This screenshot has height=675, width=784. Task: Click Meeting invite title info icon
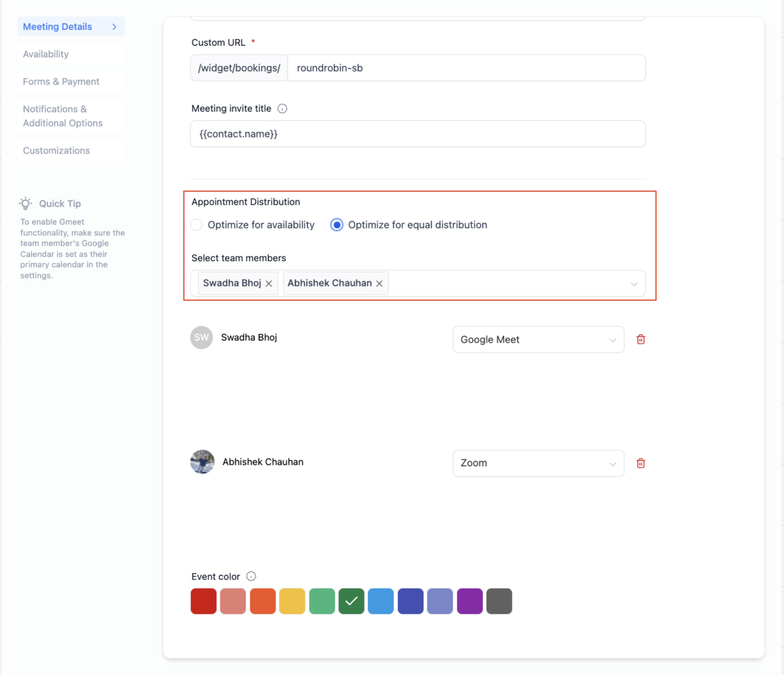tap(282, 109)
